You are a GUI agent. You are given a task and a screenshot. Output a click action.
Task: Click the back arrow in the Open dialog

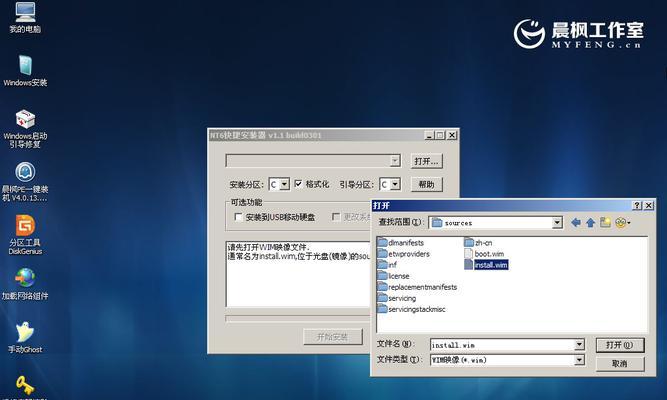click(575, 222)
